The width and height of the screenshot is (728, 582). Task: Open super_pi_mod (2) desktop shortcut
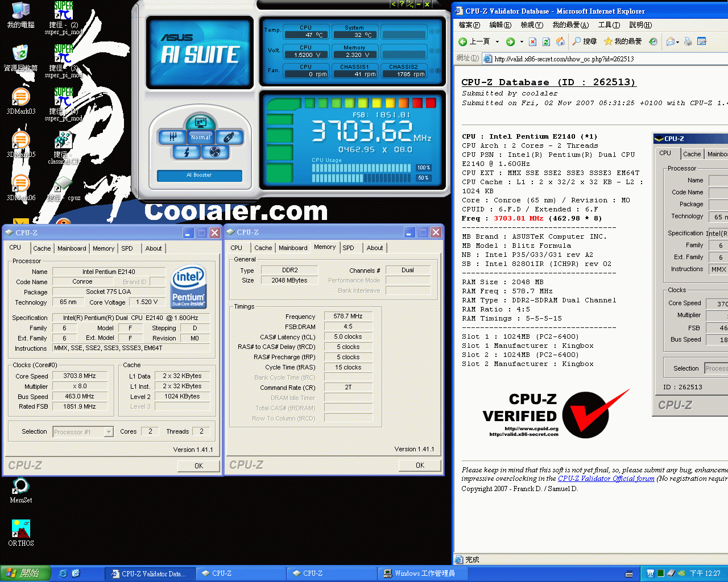[x=63, y=18]
